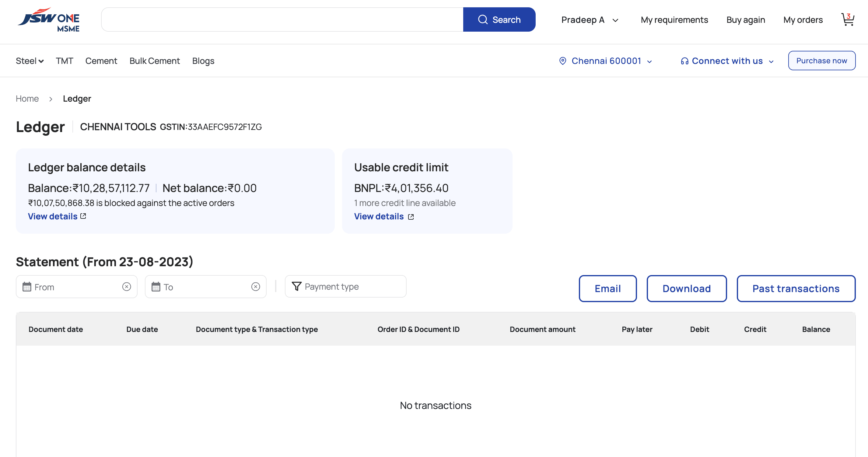The image size is (868, 457).
Task: Click the headset Connect with us icon
Action: 684,61
